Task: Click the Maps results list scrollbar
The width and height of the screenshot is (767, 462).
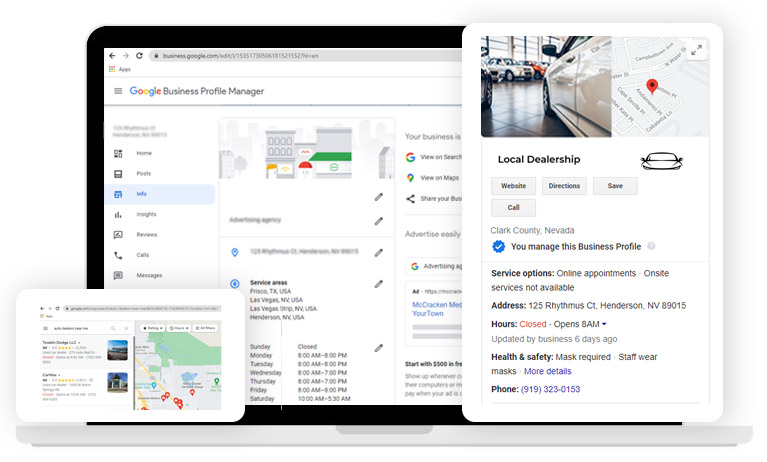Action: pos(134,372)
